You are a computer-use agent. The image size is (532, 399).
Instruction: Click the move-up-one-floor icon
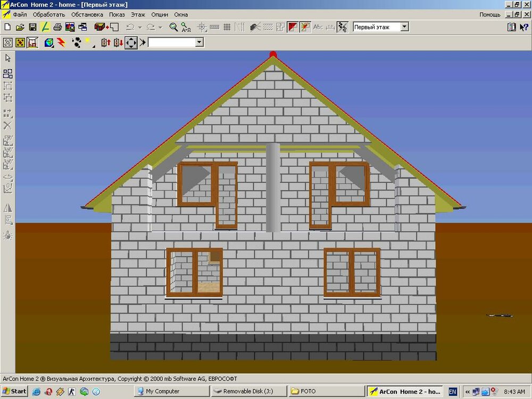[106, 43]
